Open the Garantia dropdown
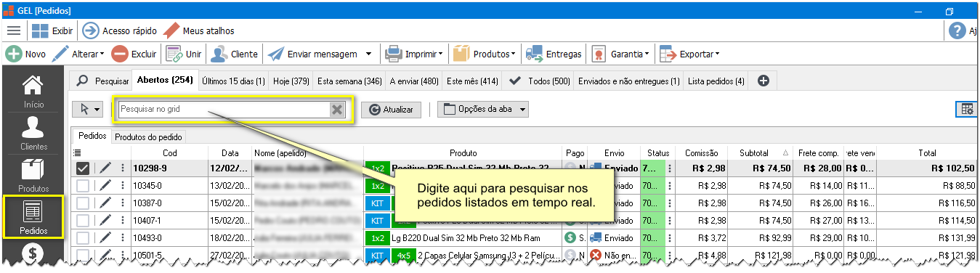This screenshot has width=980, height=273. pos(620,54)
